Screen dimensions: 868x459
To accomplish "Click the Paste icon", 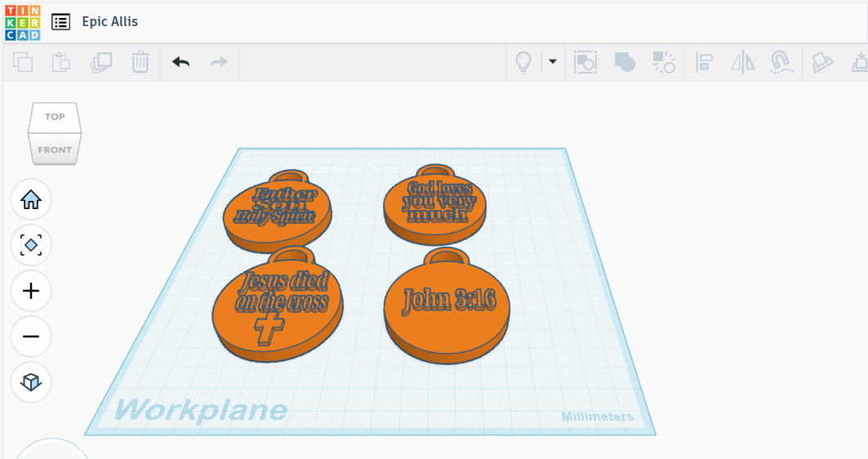I will 61,62.
